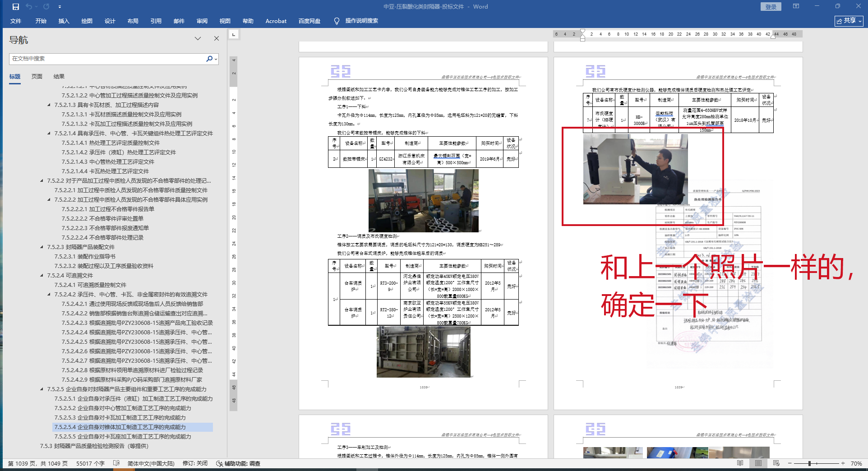The width and height of the screenshot is (868, 471).
Task: Collapse heading 7.5.2.4 可追溯文件
Action: point(42,276)
